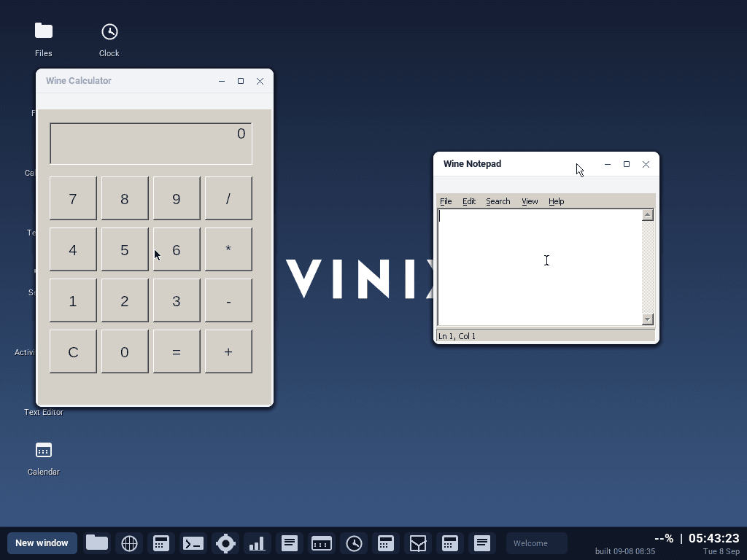Click the 2 key in Wine Calculator
Image resolution: width=747 pixels, height=560 pixels.
point(125,300)
